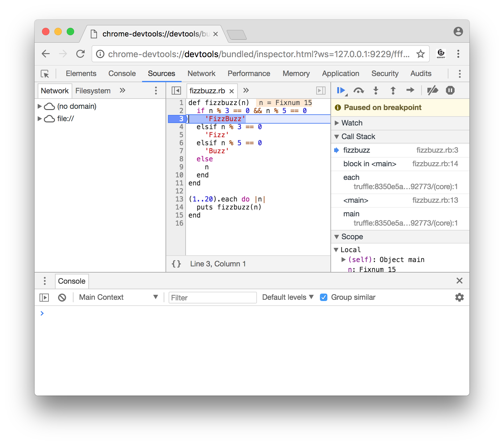
Task: Deactivate all breakpoints
Action: (433, 90)
